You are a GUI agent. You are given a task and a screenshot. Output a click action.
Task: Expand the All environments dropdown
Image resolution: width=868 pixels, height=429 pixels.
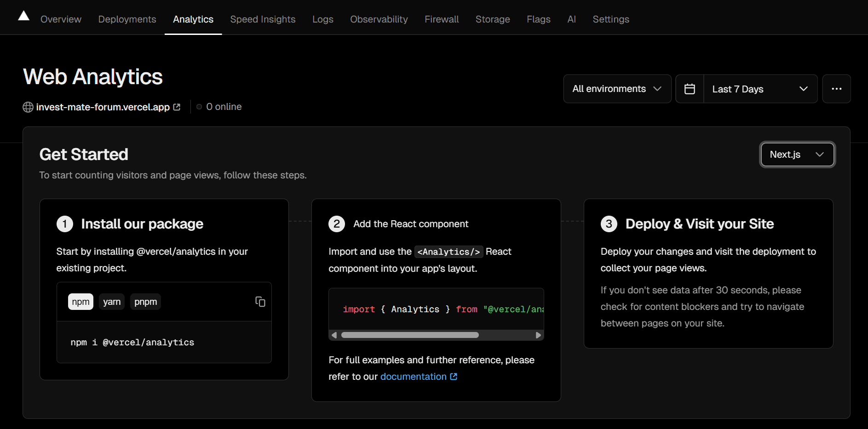[x=617, y=89]
